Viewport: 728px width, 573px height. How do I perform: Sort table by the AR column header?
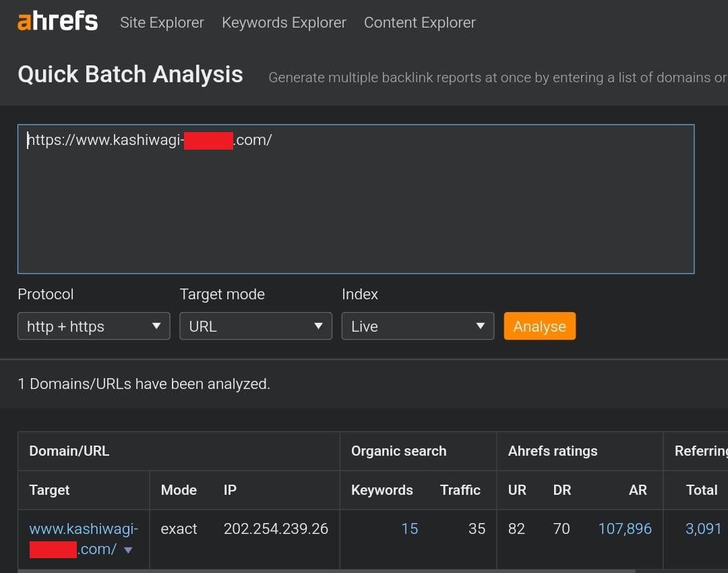637,490
